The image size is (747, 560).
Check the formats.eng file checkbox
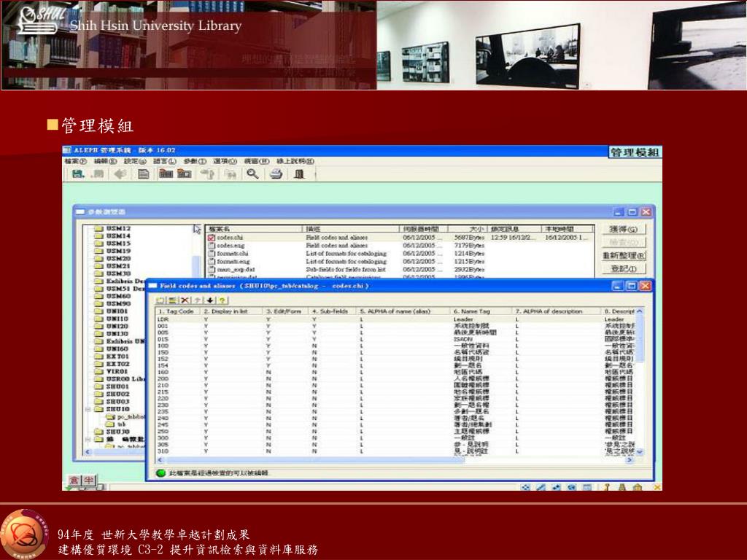[212, 262]
